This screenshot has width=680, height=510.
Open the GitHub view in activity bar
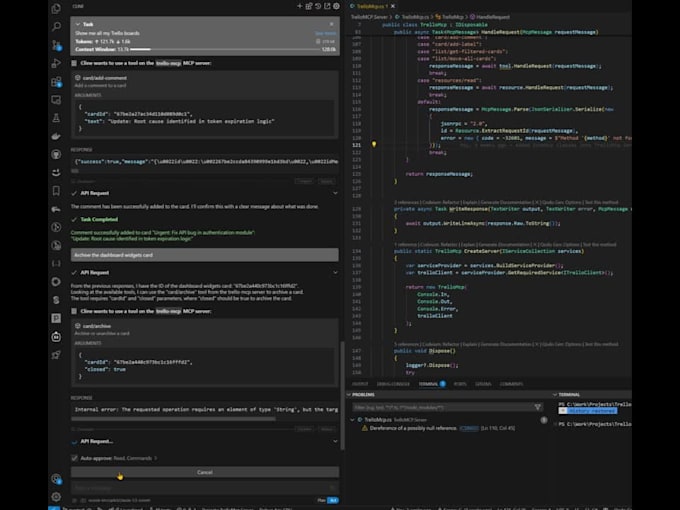click(56, 154)
